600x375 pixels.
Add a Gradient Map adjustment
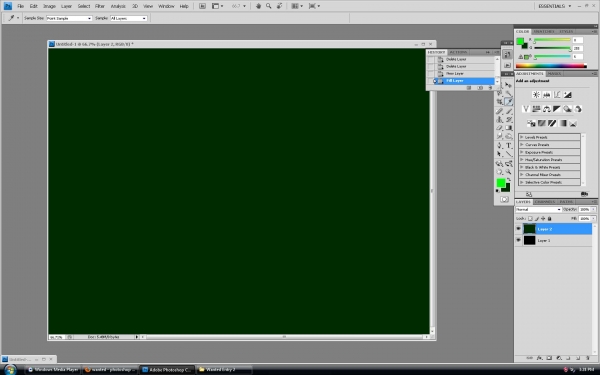tap(562, 123)
